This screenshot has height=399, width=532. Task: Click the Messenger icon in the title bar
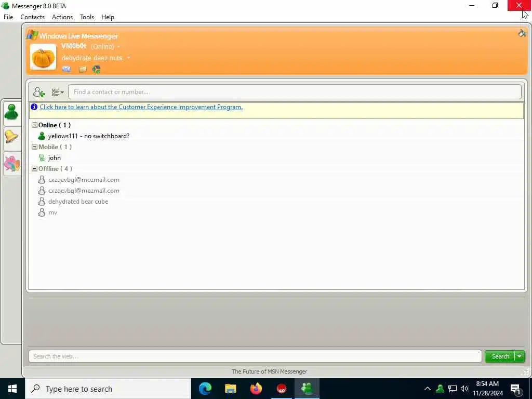click(x=5, y=6)
